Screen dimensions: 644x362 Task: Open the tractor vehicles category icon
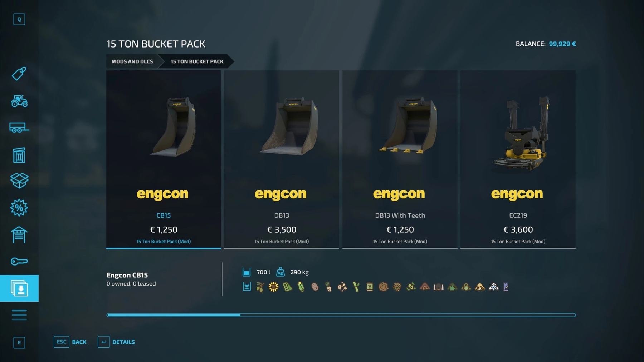coord(19,101)
